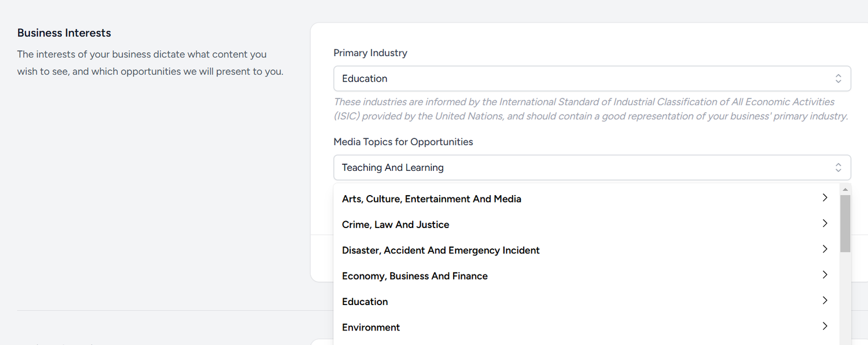
Task: Choose the Crime, Law And Justice topic
Action: [396, 225]
